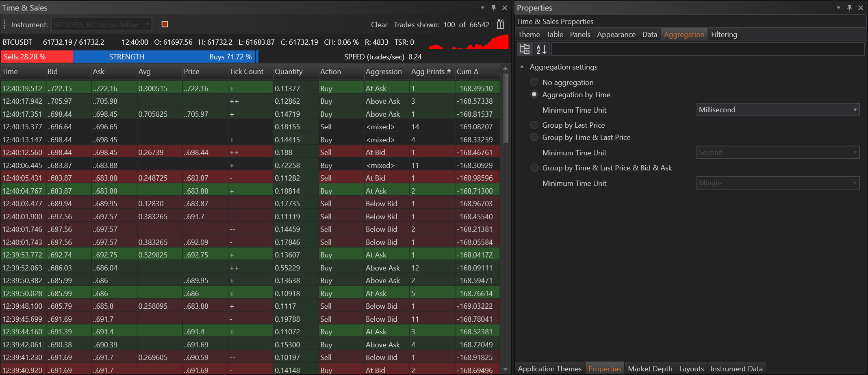The image size is (868, 375).
Task: Click the Clear button
Action: tap(379, 25)
